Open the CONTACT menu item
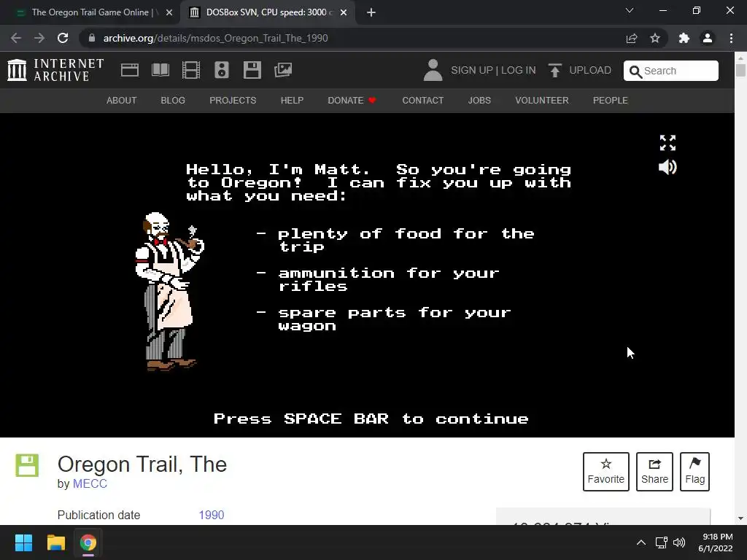This screenshot has height=560, width=747. coord(422,101)
